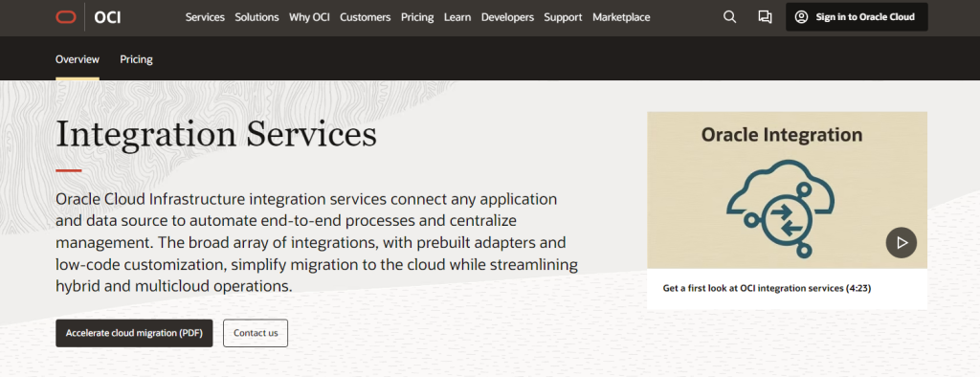Play the Oracle Integration video
980x377 pixels.
[x=901, y=243]
